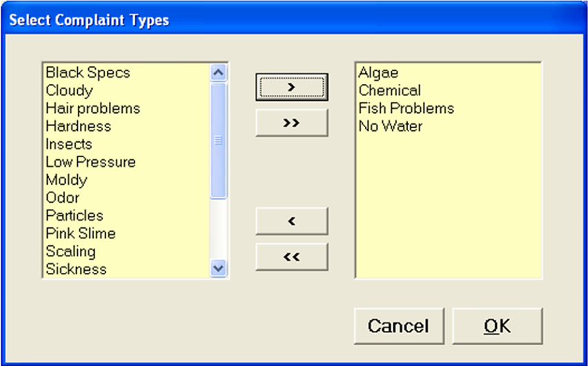
Task: Click the single right arrow move button
Action: [291, 87]
